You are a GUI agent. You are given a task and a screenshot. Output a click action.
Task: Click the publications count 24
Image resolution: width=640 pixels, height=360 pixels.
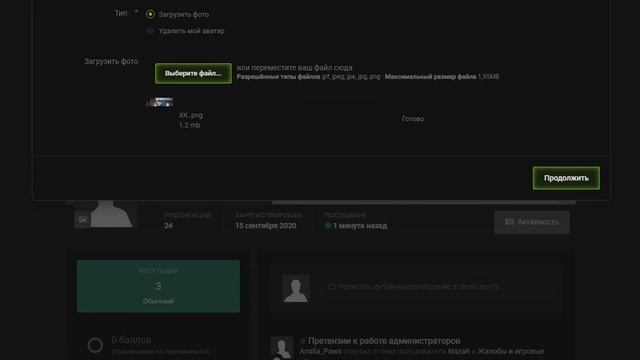click(x=168, y=226)
